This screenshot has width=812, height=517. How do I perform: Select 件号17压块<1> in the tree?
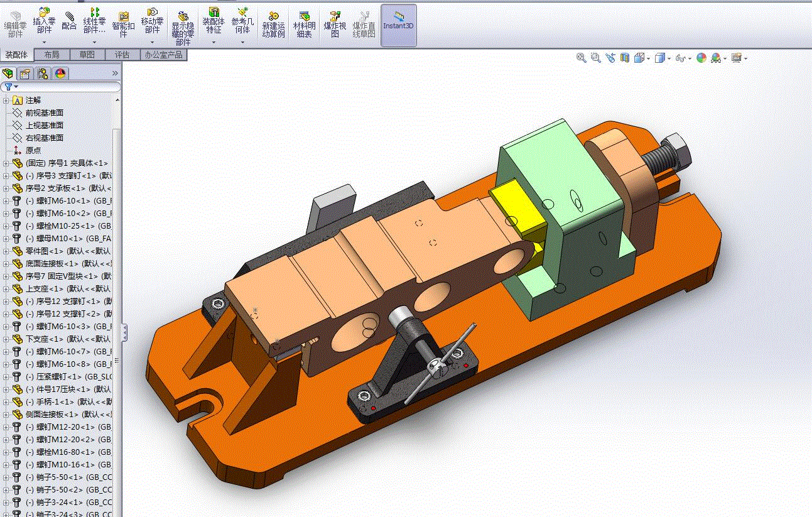click(x=68, y=389)
